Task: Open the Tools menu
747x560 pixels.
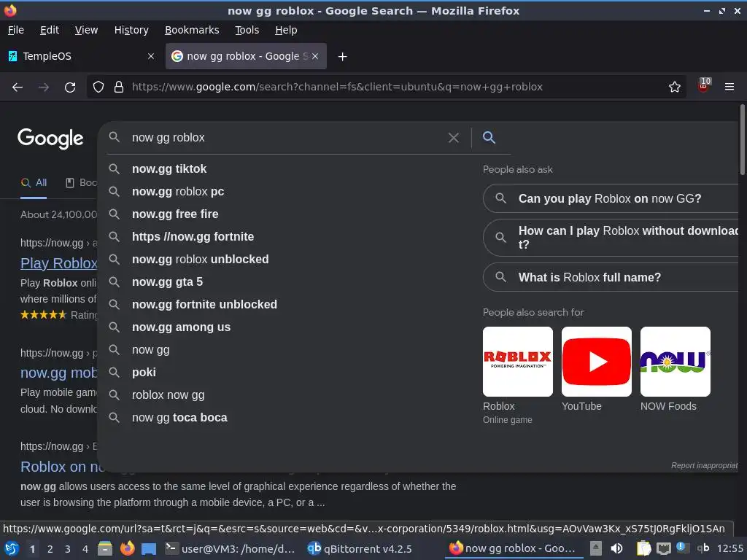Action: point(247,30)
